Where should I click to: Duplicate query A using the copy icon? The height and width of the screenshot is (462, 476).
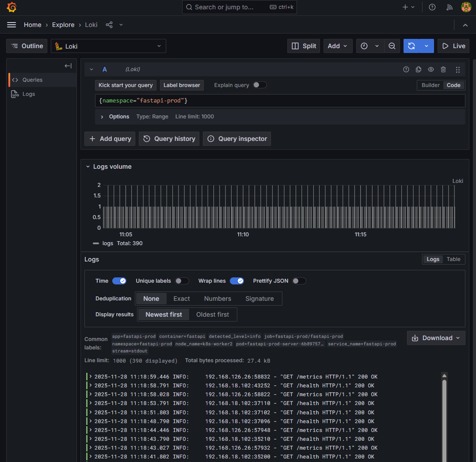pos(418,69)
